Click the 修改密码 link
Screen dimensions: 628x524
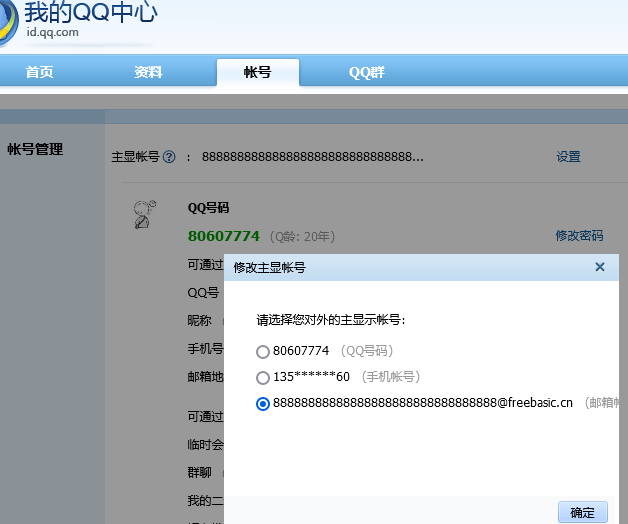(579, 236)
